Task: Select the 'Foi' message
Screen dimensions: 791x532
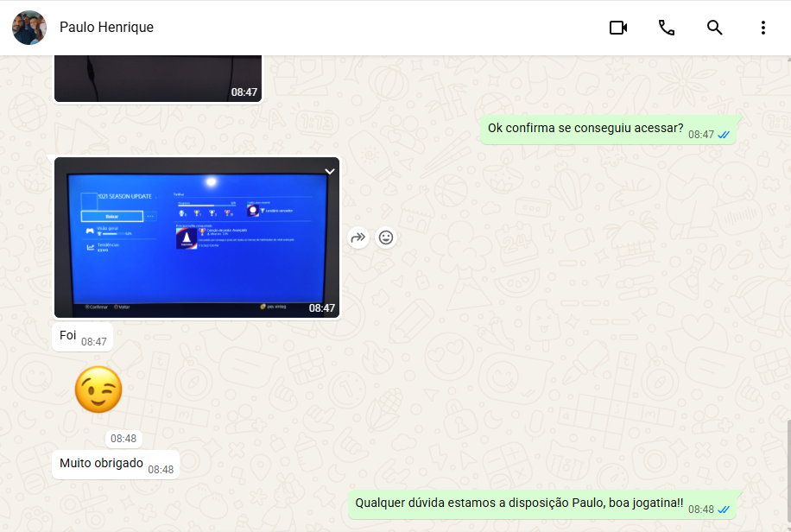Action: coord(82,337)
